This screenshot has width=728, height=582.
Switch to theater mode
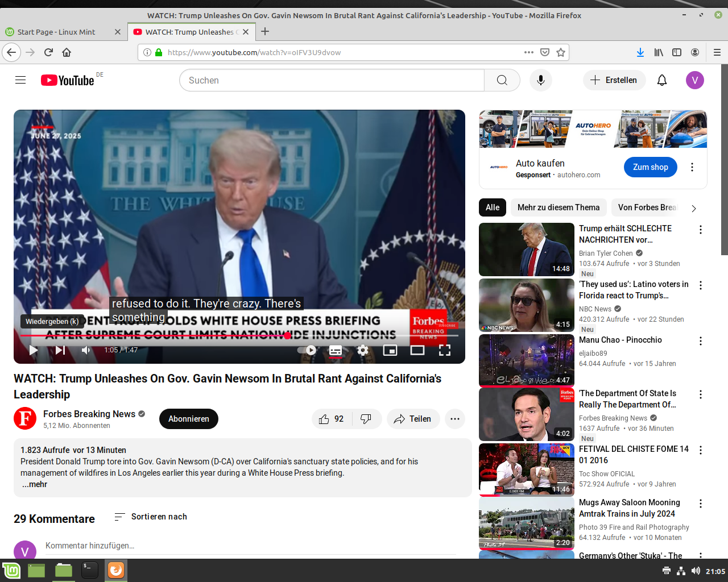[x=417, y=350]
